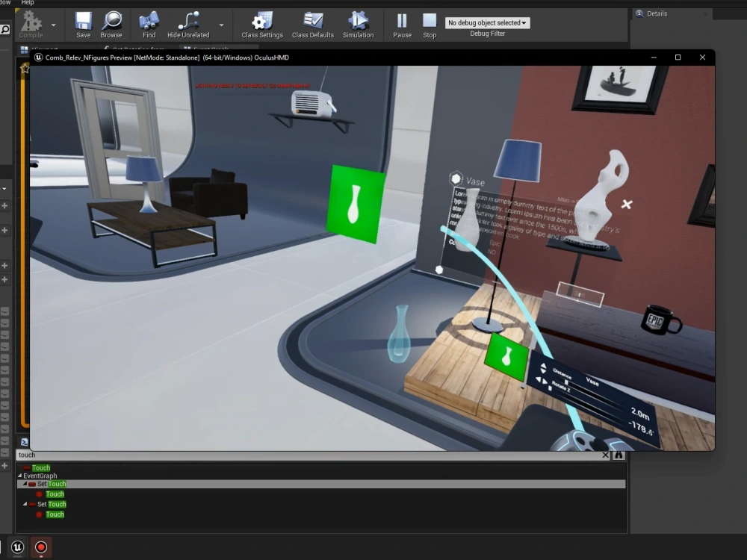The height and width of the screenshot is (560, 747).
Task: Click the red recording taskbar icon
Action: click(41, 547)
